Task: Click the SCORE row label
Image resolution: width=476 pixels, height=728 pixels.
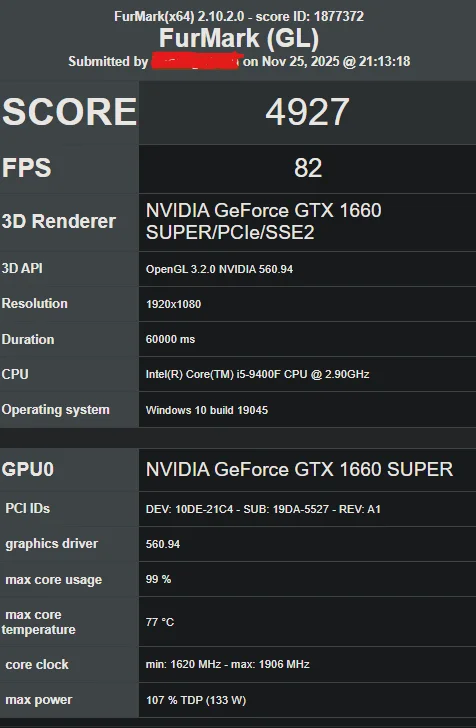Action: 69,112
